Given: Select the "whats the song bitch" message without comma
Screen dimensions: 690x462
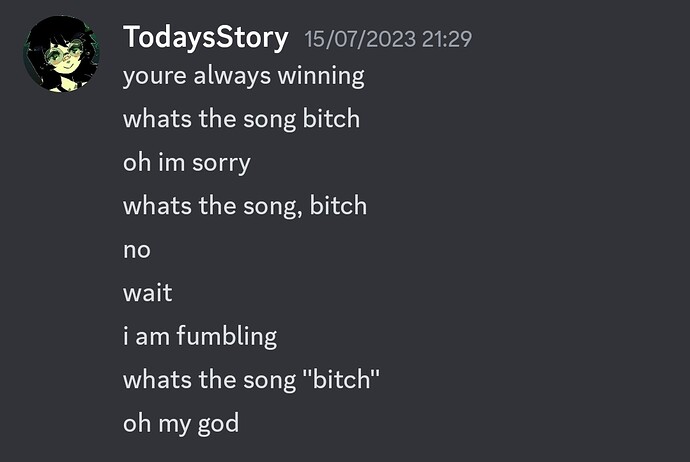Looking at the screenshot, I should click(x=242, y=119).
